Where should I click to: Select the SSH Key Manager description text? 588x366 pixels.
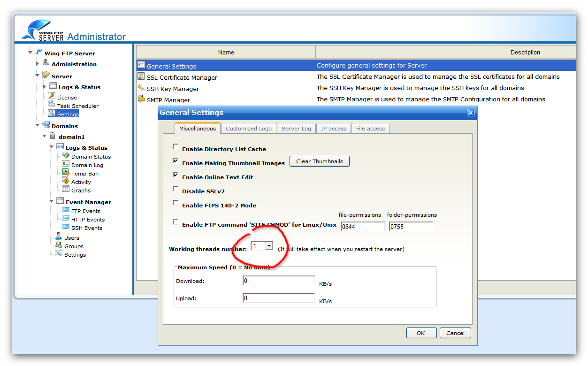(420, 88)
